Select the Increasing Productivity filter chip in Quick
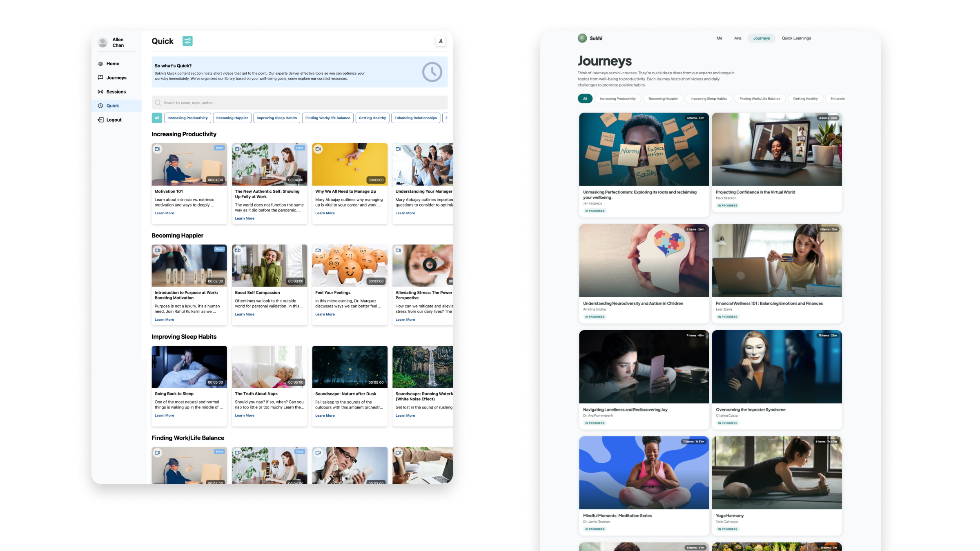 (x=187, y=118)
